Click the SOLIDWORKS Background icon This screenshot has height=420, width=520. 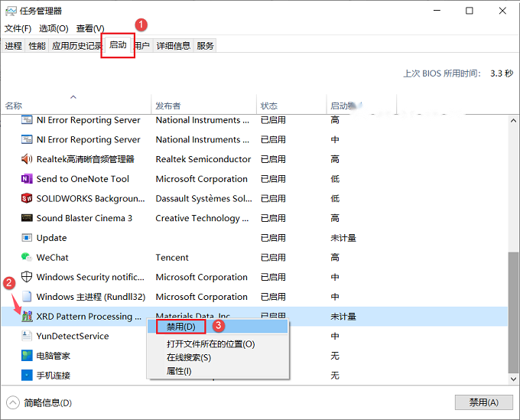tap(27, 198)
